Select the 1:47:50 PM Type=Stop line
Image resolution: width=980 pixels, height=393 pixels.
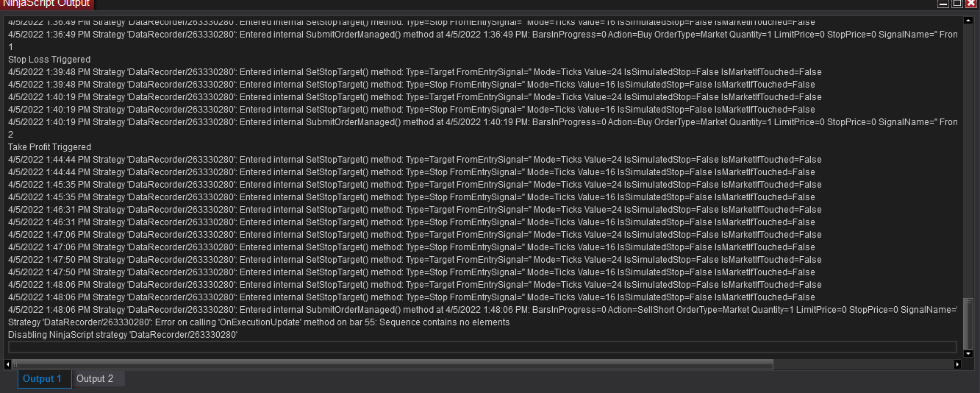point(412,272)
